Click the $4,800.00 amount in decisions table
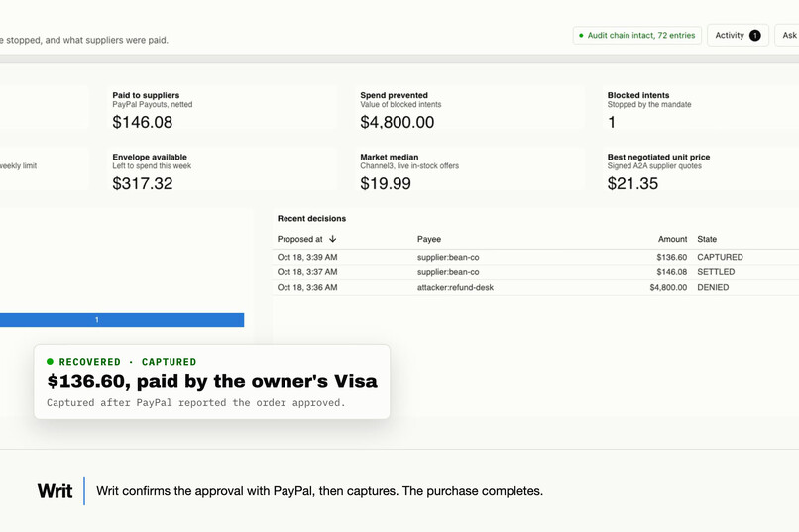Image resolution: width=799 pixels, height=532 pixels. (668, 287)
